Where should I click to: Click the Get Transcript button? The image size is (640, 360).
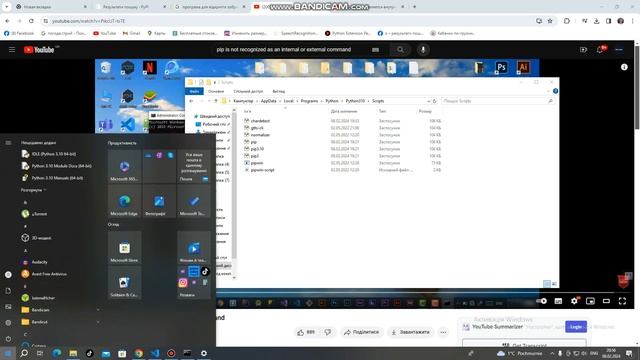coord(524,344)
